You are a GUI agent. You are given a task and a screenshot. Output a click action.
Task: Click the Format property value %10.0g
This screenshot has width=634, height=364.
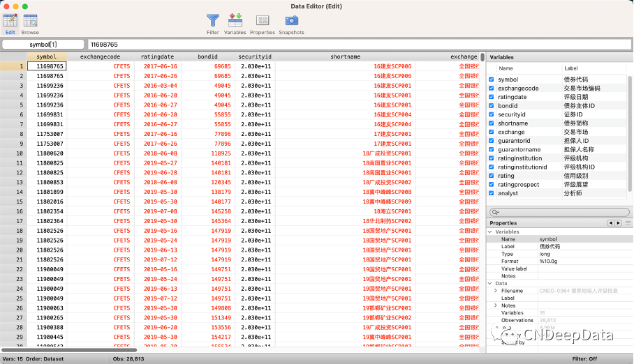coord(548,261)
